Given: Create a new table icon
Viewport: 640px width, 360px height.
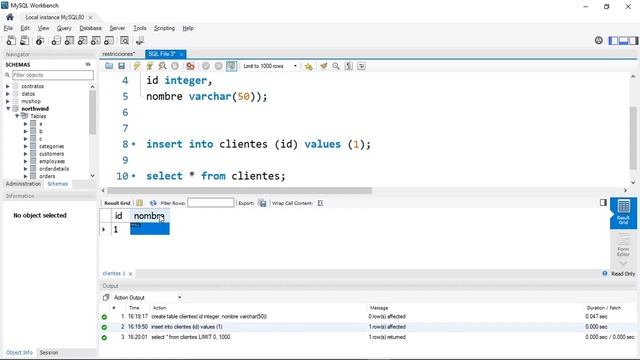Looking at the screenshot, I should (x=69, y=40).
